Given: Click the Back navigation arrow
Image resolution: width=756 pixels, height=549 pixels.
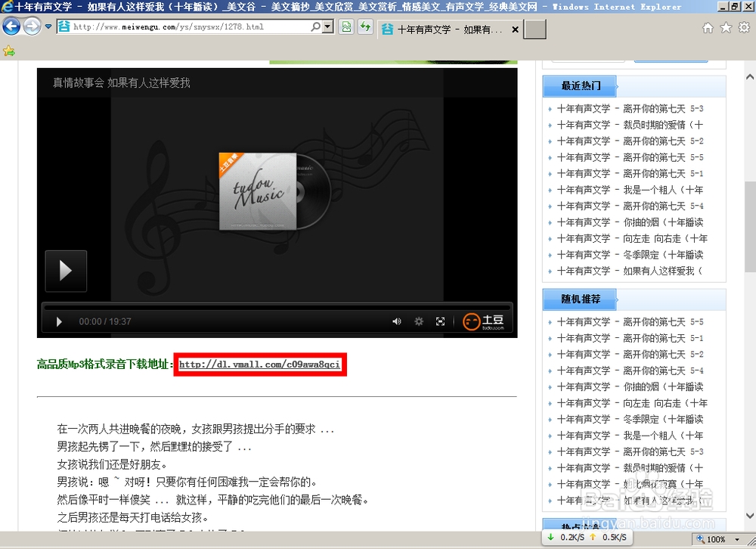Looking at the screenshot, I should 12,27.
